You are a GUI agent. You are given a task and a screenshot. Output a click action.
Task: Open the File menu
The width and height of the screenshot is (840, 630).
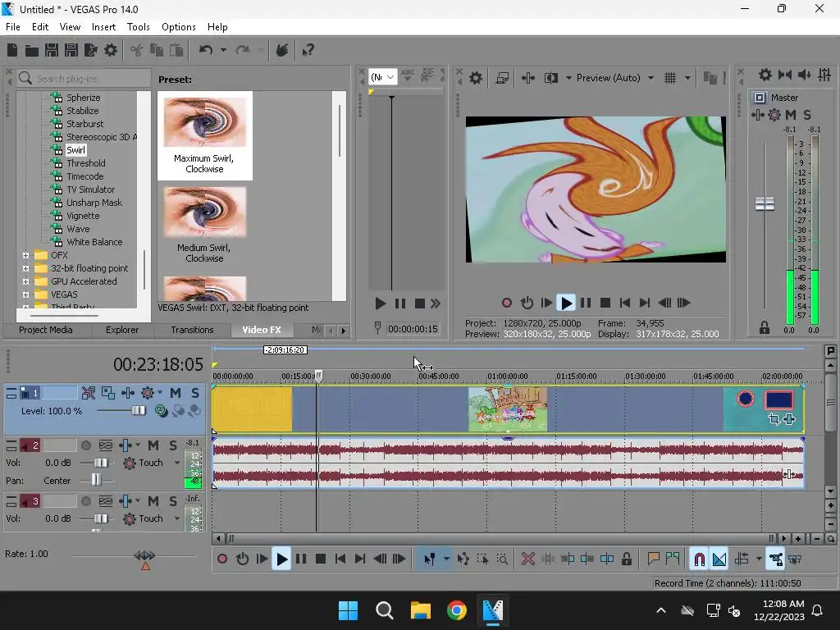13,27
